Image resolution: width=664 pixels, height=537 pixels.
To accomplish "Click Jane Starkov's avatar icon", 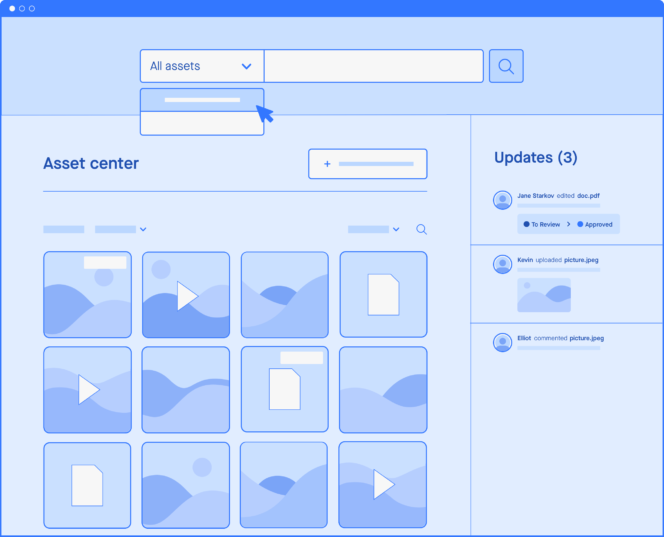I will tap(503, 200).
